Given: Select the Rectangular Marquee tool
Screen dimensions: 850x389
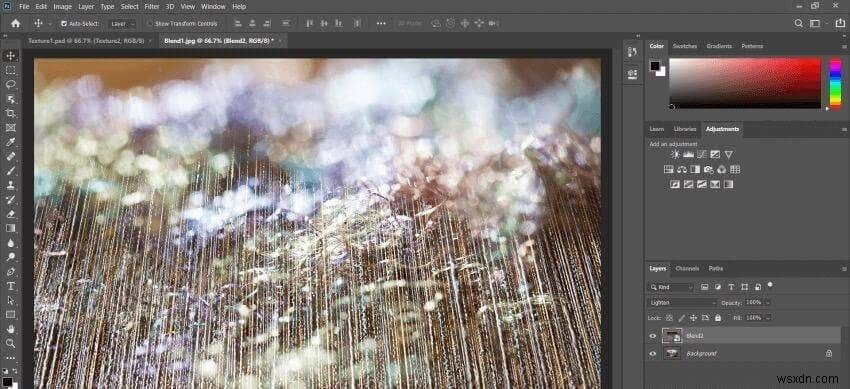Looking at the screenshot, I should click(x=10, y=70).
